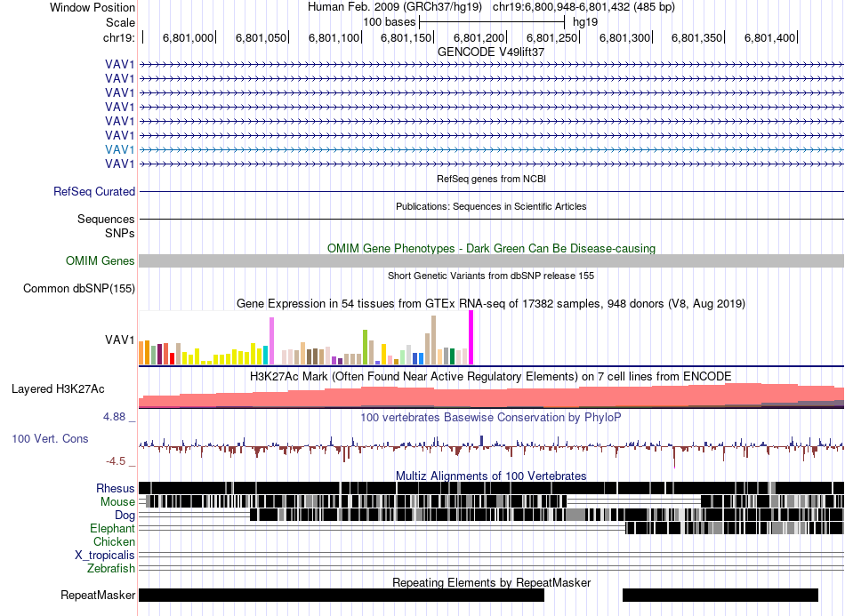Open OMIM Gene Phenotypes track title

(491, 248)
